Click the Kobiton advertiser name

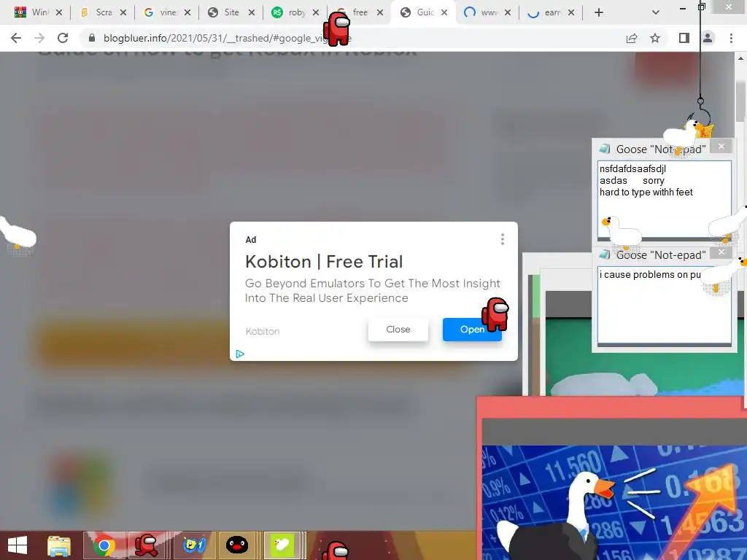click(263, 331)
